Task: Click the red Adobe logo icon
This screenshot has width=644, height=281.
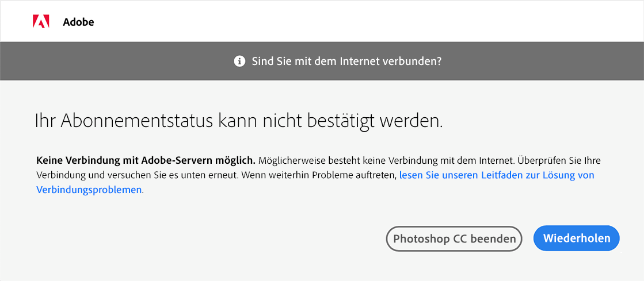Action: [x=41, y=21]
